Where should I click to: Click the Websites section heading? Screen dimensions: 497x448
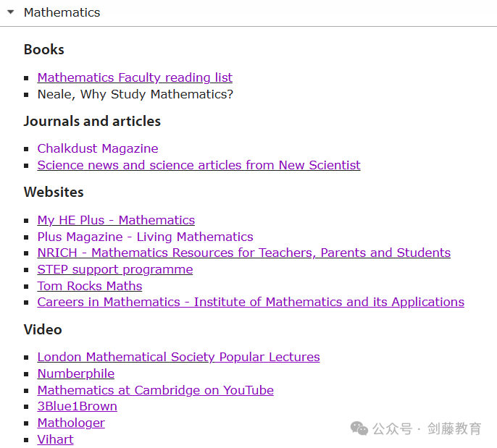pos(54,193)
